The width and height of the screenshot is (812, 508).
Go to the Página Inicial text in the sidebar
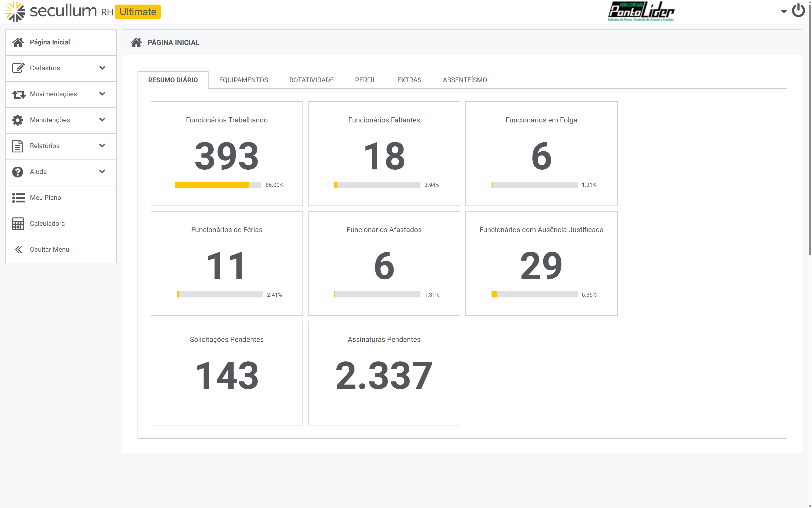(50, 42)
